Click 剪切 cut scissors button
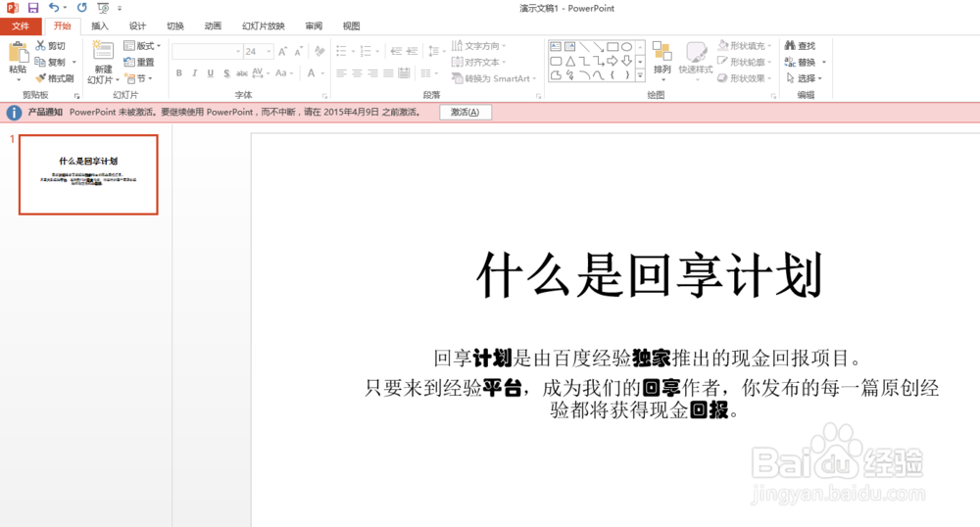The image size is (980, 527). [x=51, y=46]
